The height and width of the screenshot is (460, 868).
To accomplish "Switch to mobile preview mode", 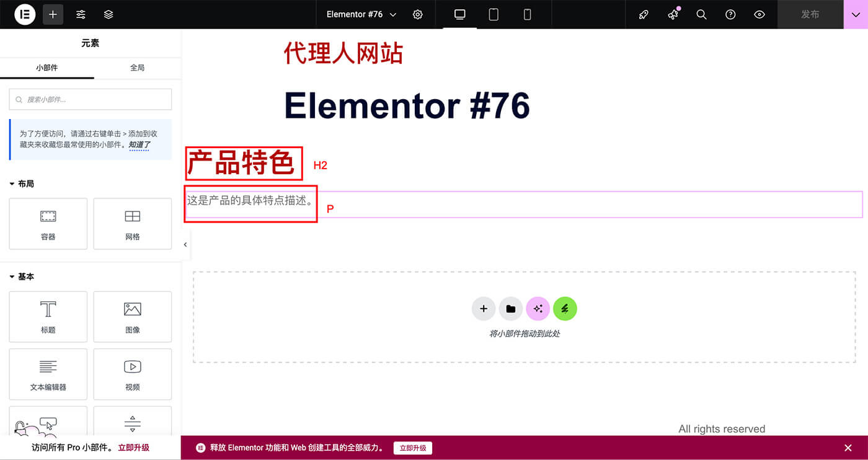I will click(528, 14).
